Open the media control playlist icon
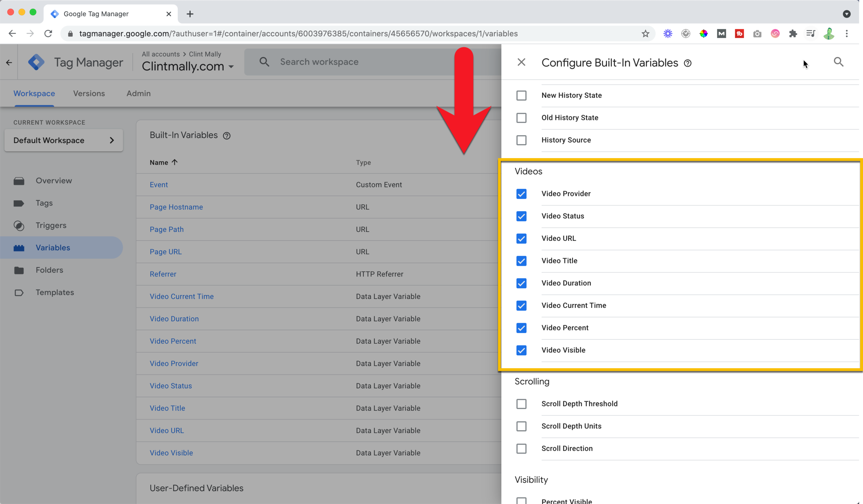The image size is (863, 504). tap(811, 33)
